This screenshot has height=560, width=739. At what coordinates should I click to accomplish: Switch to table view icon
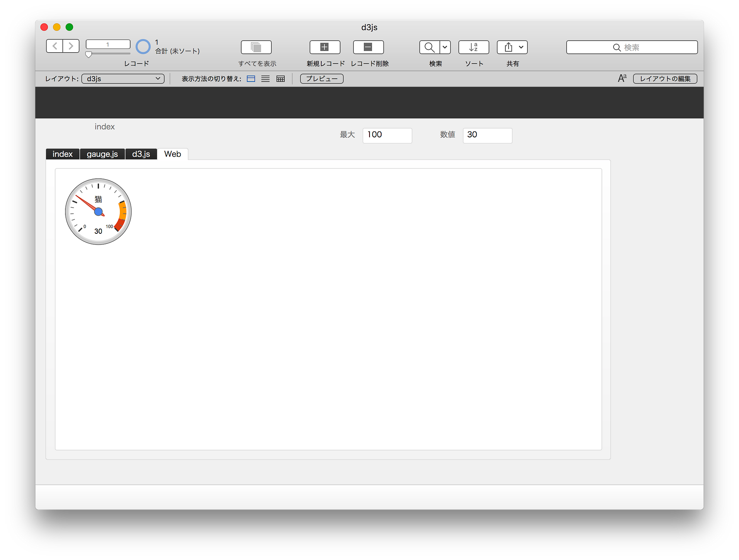coord(280,78)
